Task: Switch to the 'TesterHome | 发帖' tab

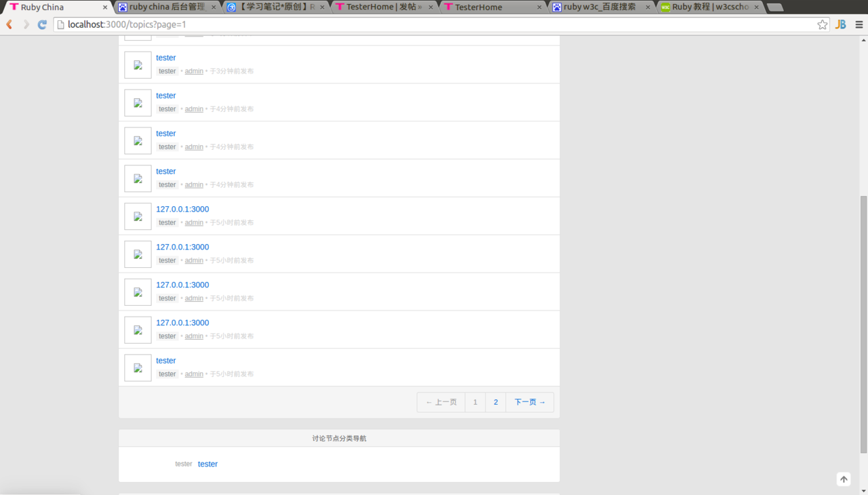Action: click(x=384, y=7)
